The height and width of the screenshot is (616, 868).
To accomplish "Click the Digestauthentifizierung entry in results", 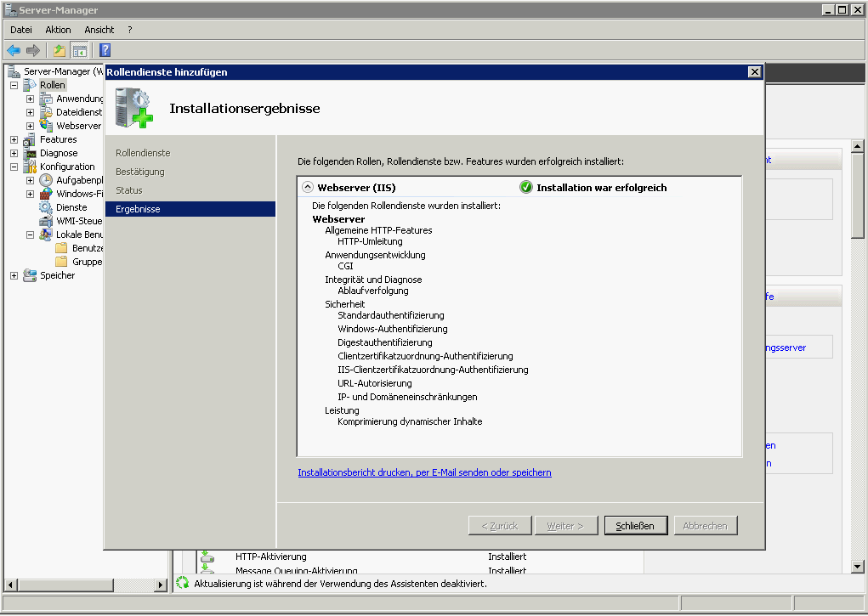I will click(x=385, y=342).
